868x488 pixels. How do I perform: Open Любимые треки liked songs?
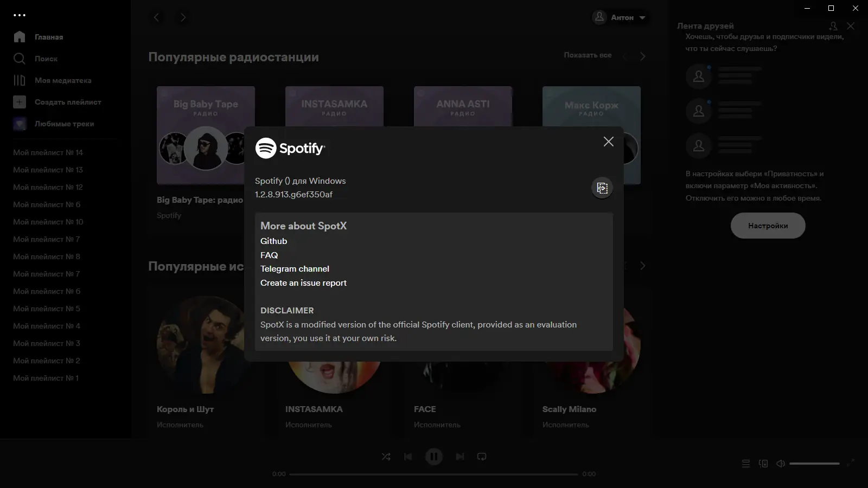[x=53, y=124]
